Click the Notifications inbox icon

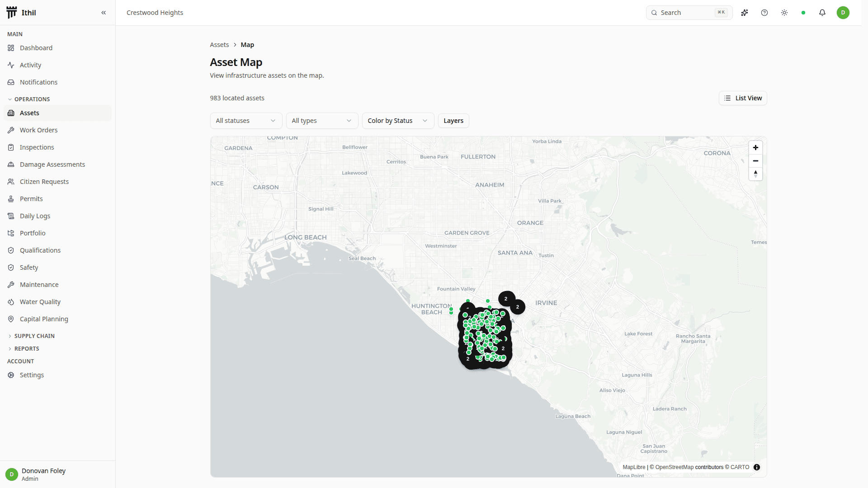(x=11, y=82)
